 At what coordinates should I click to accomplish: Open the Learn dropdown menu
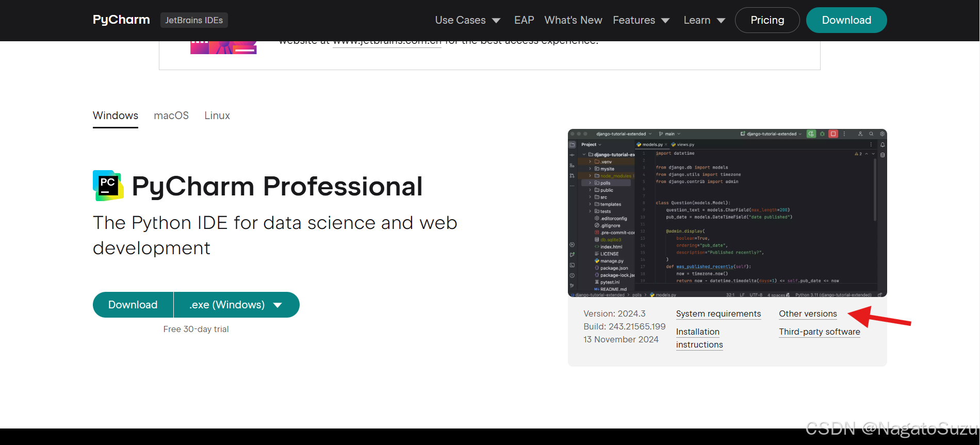(705, 20)
